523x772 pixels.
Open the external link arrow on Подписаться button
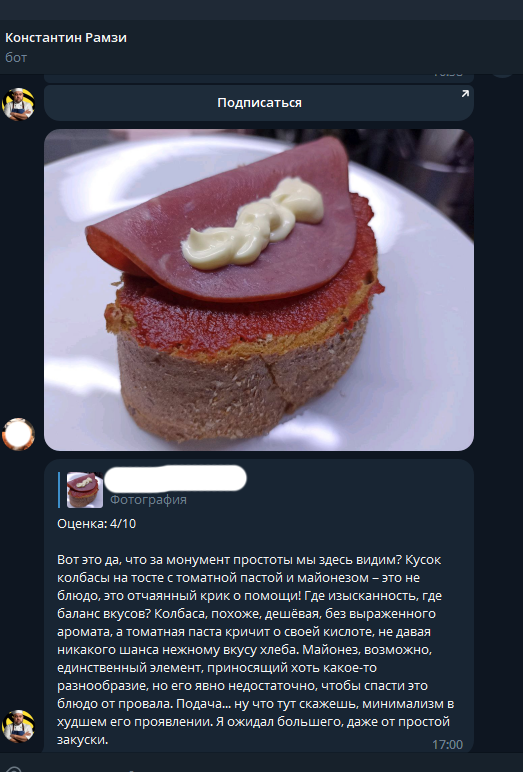point(465,94)
